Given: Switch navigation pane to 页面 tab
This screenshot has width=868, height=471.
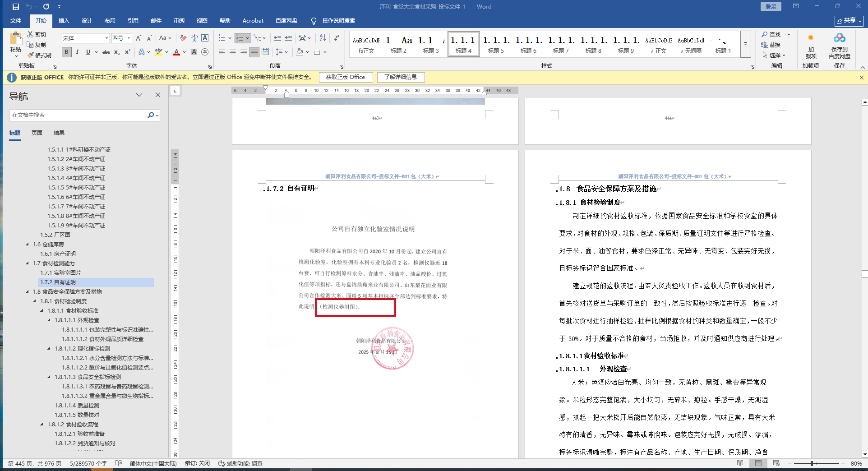Looking at the screenshot, I should pos(37,133).
